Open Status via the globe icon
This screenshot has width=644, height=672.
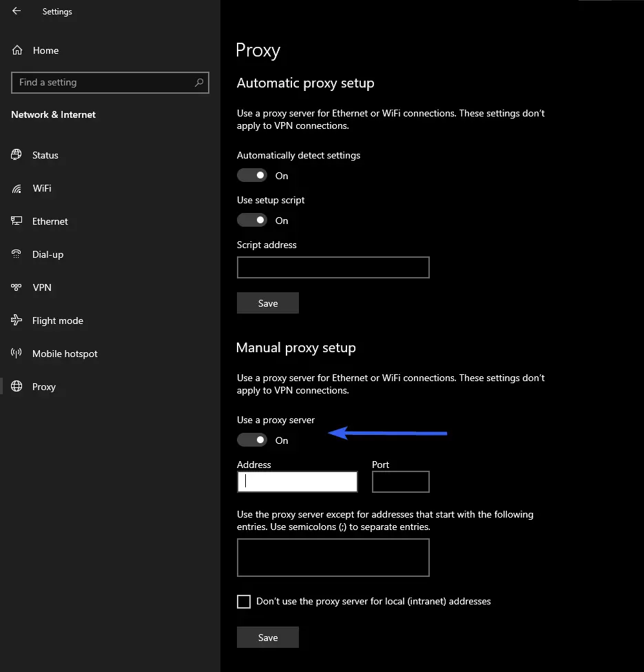17,155
